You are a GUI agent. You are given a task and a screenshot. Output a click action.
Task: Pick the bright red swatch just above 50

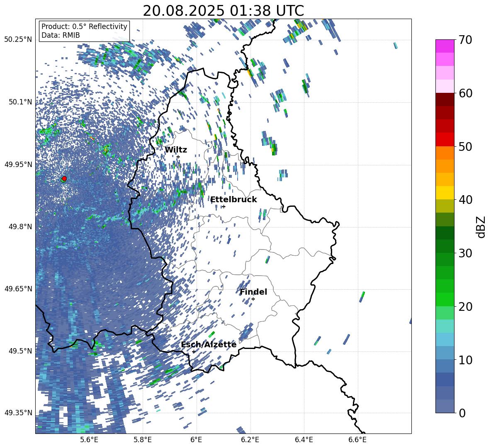(445, 140)
